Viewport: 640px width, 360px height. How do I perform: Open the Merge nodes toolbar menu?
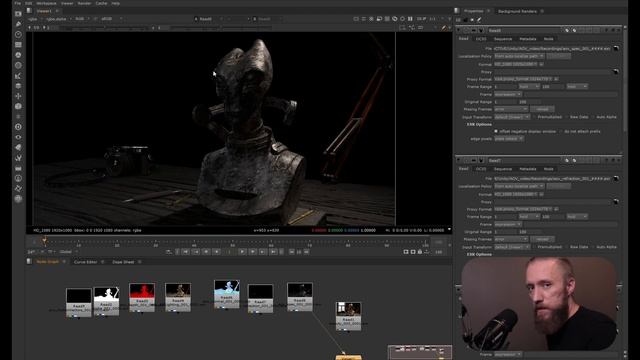(18, 86)
